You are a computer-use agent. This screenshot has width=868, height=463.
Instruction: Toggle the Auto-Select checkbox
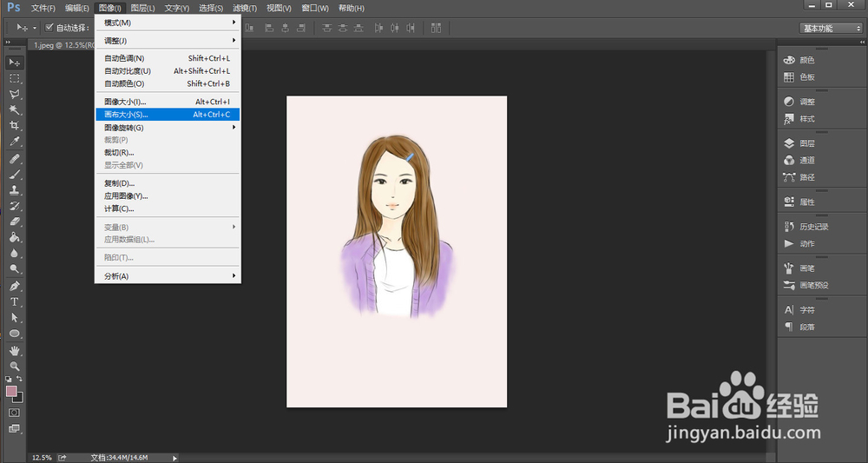[49, 28]
